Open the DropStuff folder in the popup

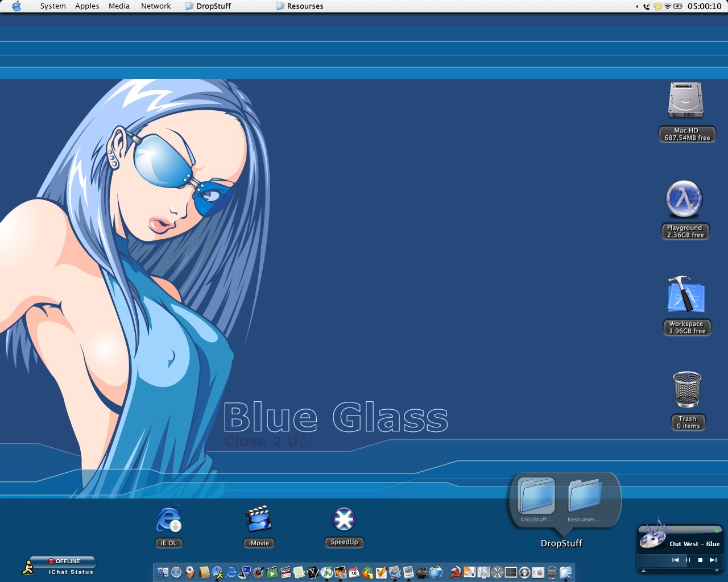click(x=536, y=496)
